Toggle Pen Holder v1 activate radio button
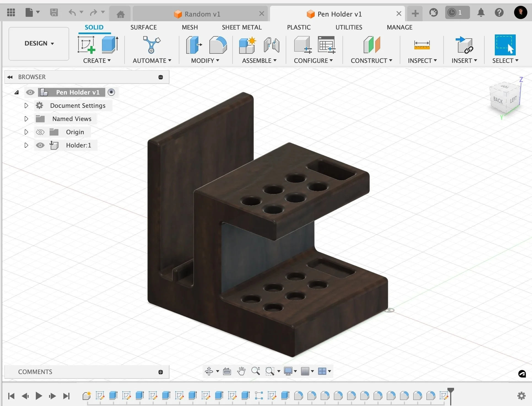 click(111, 92)
